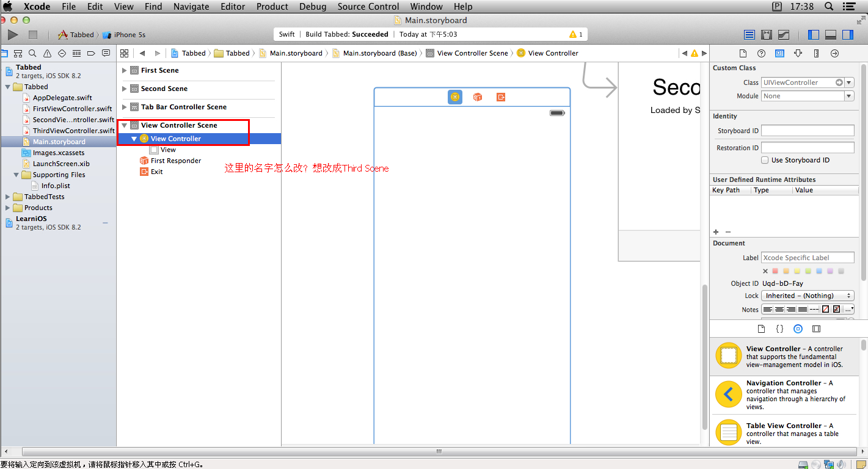Screen dimensions: 868x469
Task: Toggle the Utilities panel visibility
Action: point(848,35)
